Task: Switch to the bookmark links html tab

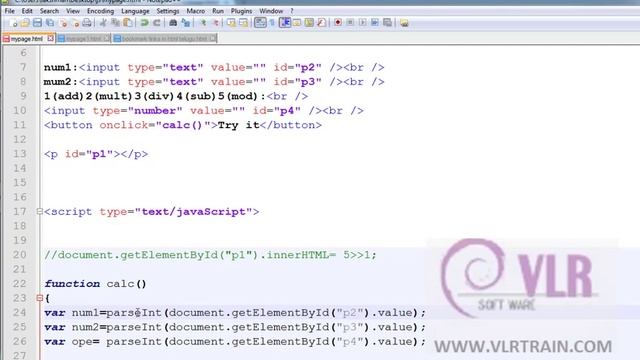Action: coord(164,39)
